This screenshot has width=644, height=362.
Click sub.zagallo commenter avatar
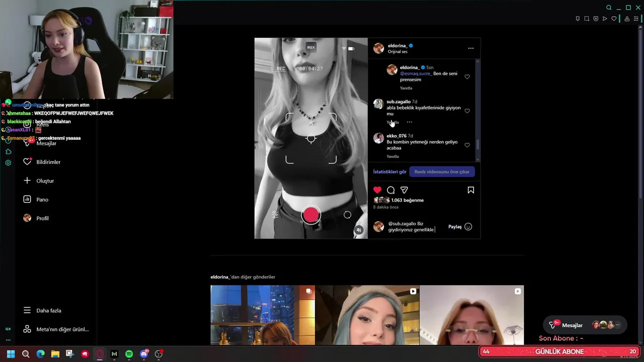(378, 105)
